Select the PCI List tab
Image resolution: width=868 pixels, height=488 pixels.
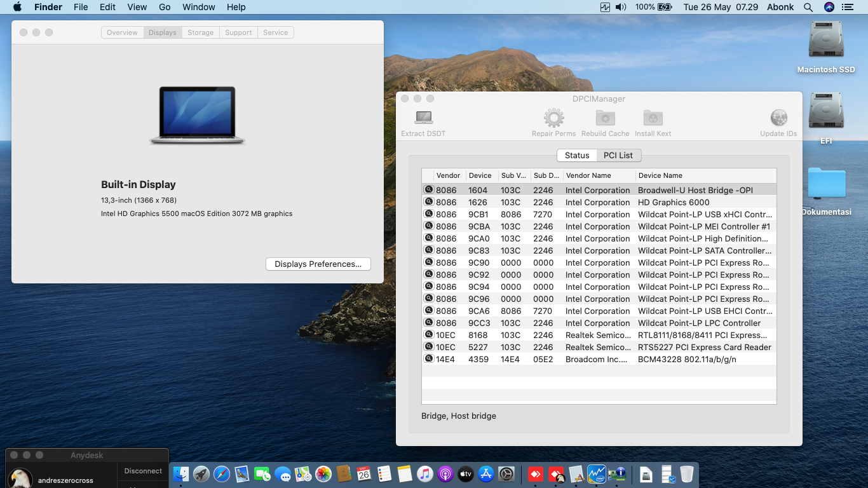tap(618, 156)
